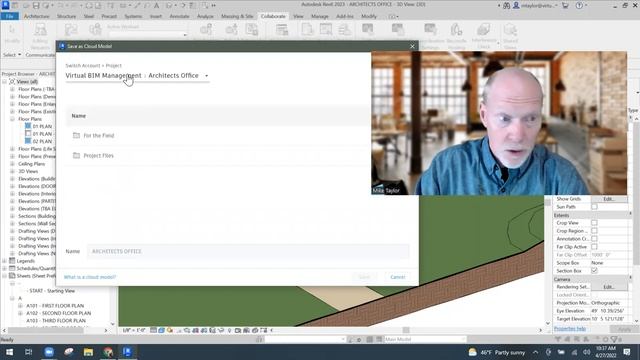Click the Save icon in the quick access toolbar
Viewport: 640px width, 360px height.
tap(36, 5)
